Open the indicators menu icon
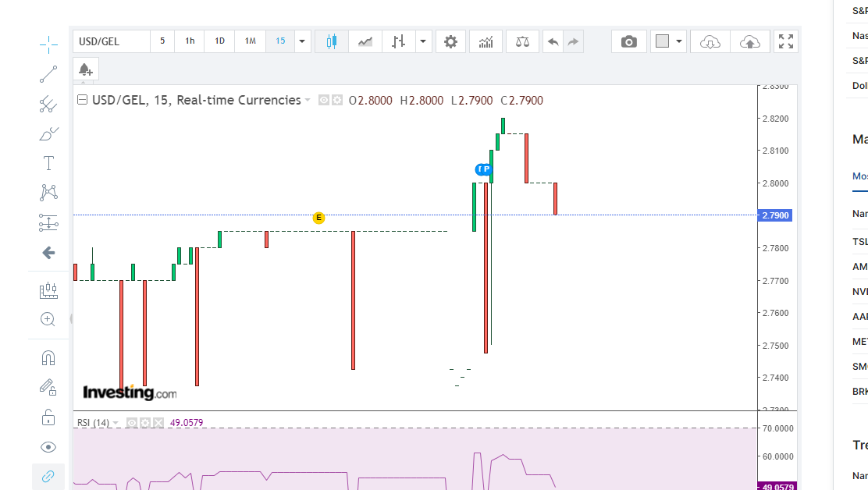Viewport: 868px width, 490px height. (486, 41)
